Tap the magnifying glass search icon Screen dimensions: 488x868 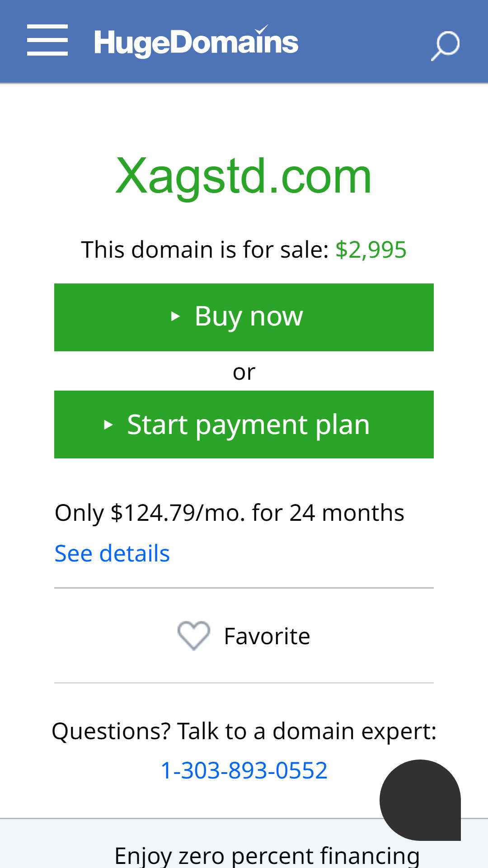tap(445, 45)
